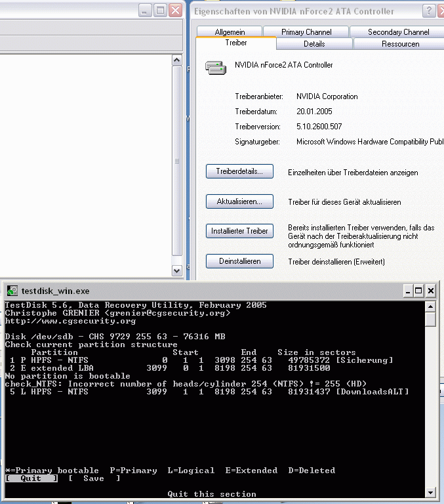Close the testdisk_win.exe console window
The height and width of the screenshot is (504, 444).
coord(431,291)
